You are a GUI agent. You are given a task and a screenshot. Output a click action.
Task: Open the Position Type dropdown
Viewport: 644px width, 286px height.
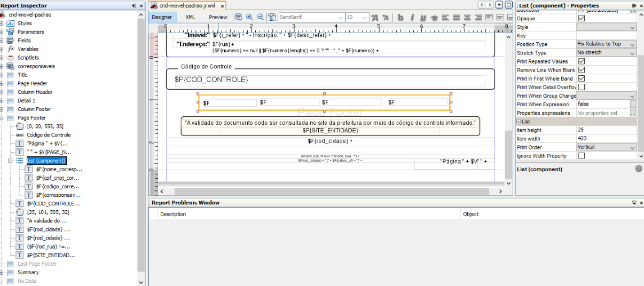click(x=606, y=44)
